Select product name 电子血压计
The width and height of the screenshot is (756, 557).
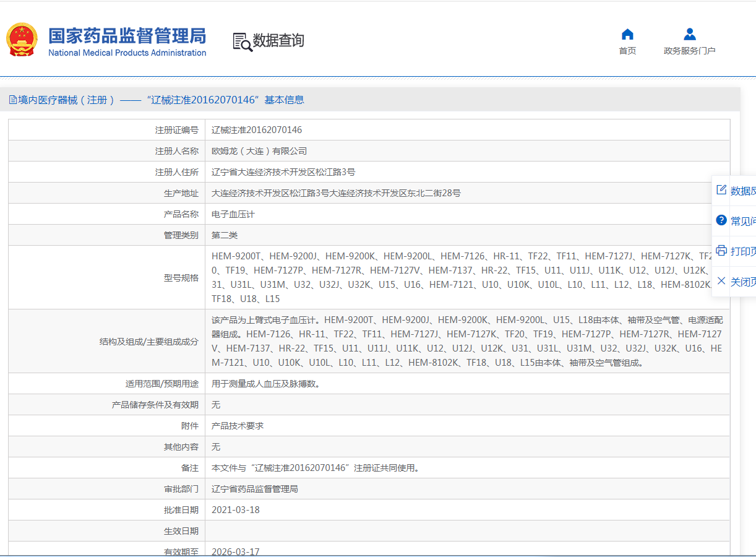(233, 214)
